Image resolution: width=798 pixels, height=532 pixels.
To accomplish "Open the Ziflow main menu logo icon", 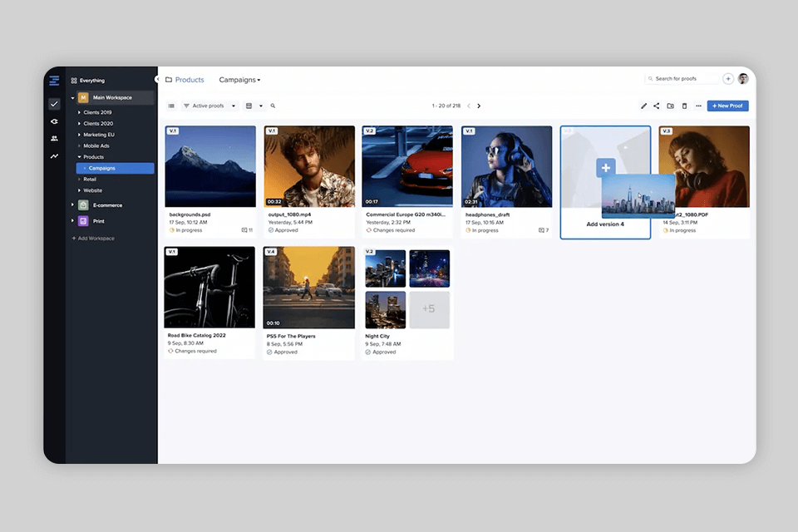I will click(55, 81).
